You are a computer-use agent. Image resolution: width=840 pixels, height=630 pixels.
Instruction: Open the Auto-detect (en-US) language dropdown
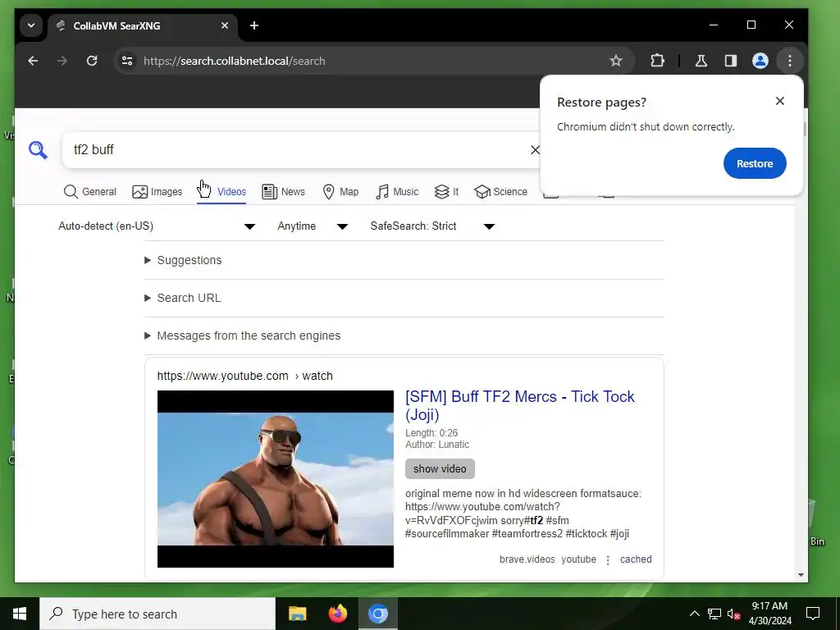point(157,226)
